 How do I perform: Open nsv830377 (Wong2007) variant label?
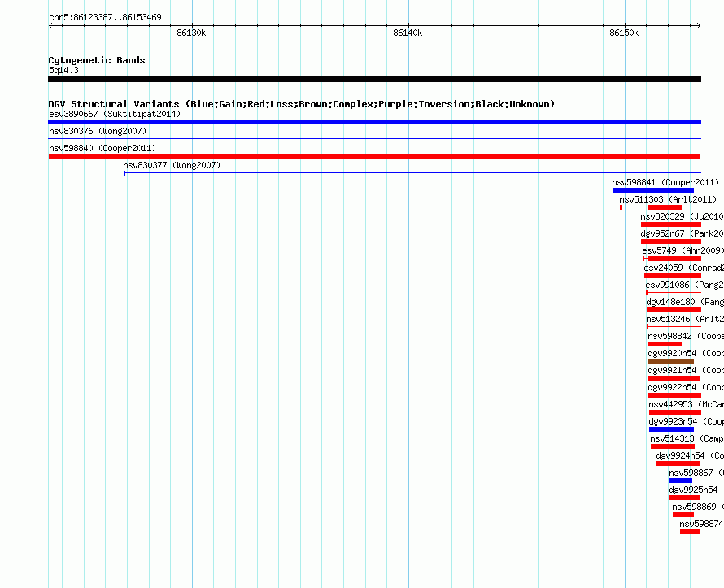coord(172,165)
